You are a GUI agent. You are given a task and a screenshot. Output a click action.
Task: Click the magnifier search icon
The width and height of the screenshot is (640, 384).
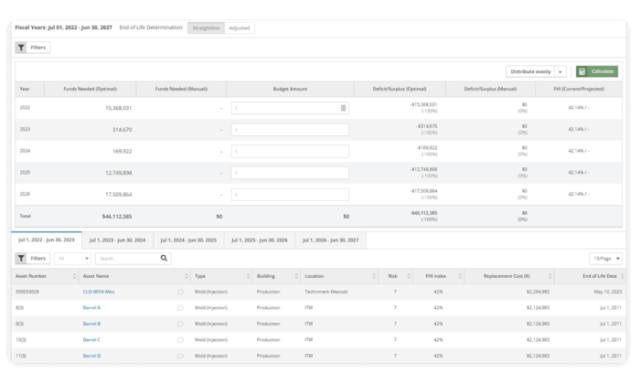click(x=164, y=258)
